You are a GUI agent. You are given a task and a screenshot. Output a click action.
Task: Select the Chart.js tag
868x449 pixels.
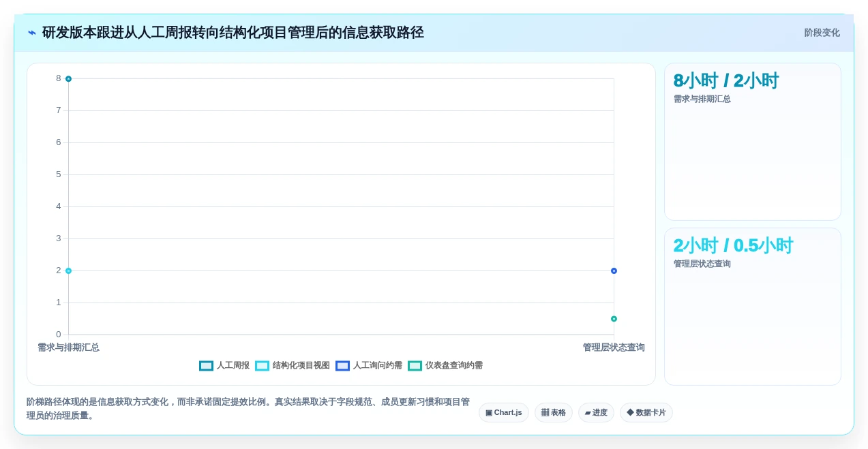point(504,413)
